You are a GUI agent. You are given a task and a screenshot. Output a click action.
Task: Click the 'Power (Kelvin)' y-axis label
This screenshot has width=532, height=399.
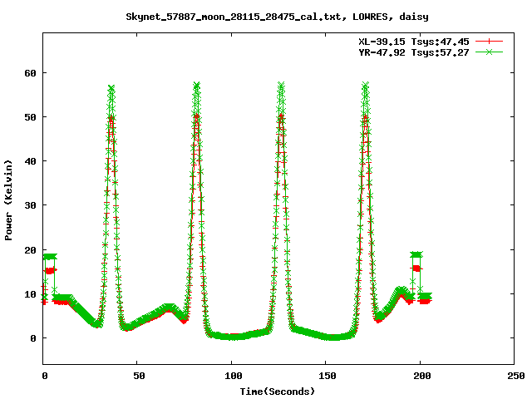click(8, 200)
